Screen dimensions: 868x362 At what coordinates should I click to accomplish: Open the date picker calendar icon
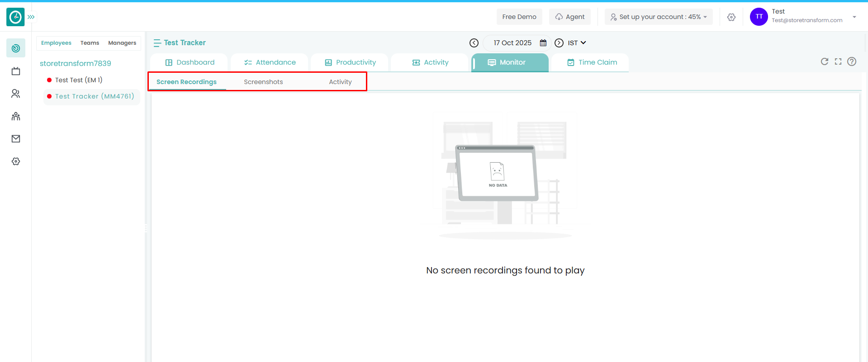point(543,43)
